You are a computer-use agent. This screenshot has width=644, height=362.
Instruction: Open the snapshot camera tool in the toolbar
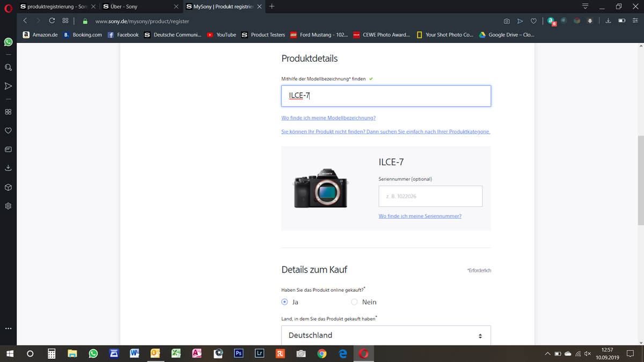(506, 21)
